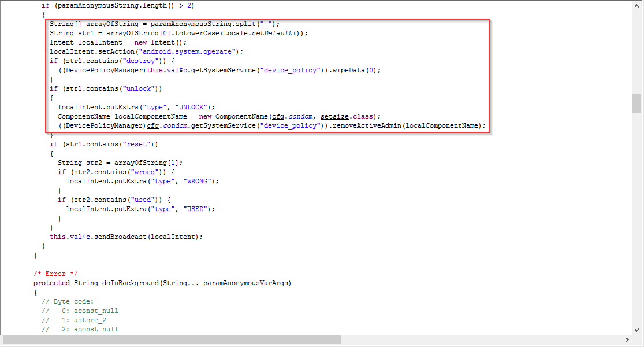644x347 pixels.
Task: Click the astore_2 bytecode line
Action: pyautogui.click(x=74, y=320)
